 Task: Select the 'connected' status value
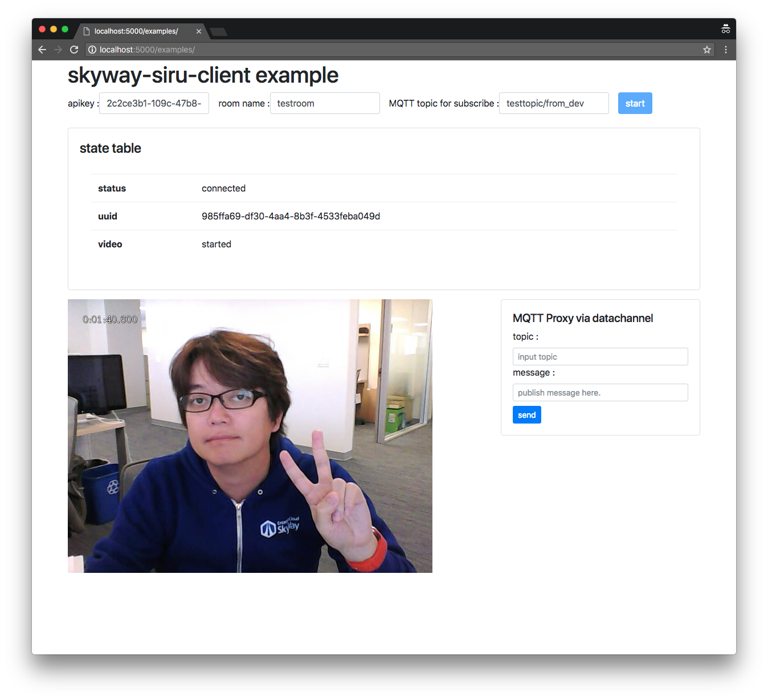coord(223,188)
